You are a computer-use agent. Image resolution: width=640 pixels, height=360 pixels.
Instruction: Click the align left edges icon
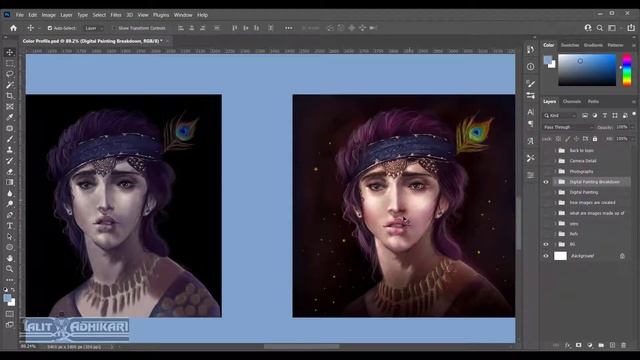coord(181,28)
